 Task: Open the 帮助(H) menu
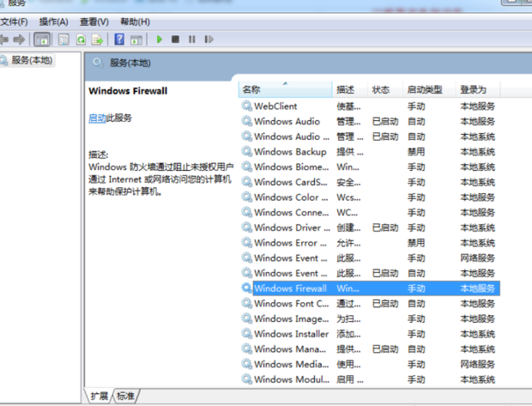135,22
